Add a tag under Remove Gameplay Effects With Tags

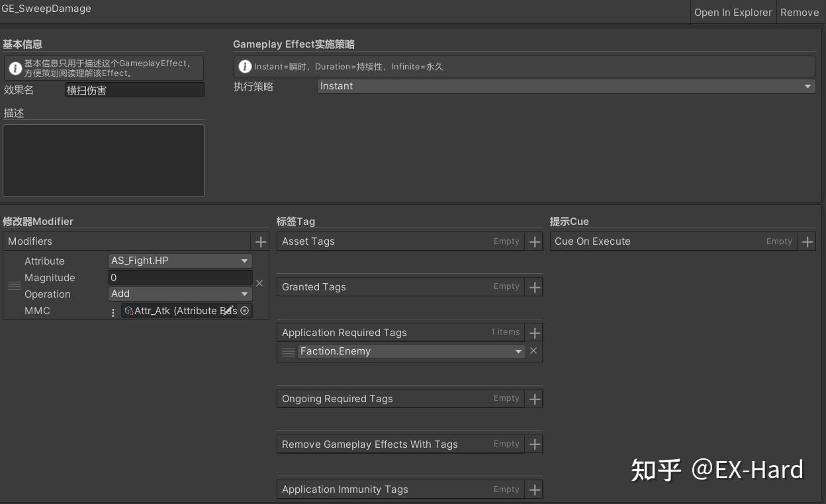click(533, 444)
